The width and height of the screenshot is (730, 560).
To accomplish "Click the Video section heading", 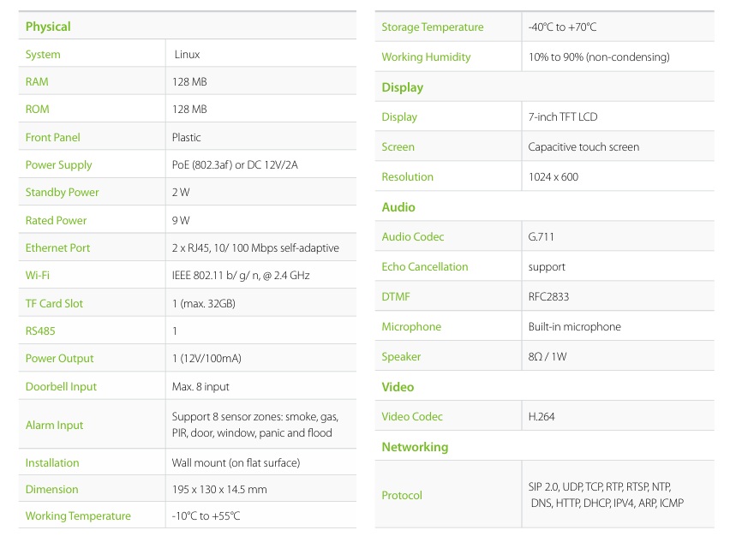I will 398,387.
